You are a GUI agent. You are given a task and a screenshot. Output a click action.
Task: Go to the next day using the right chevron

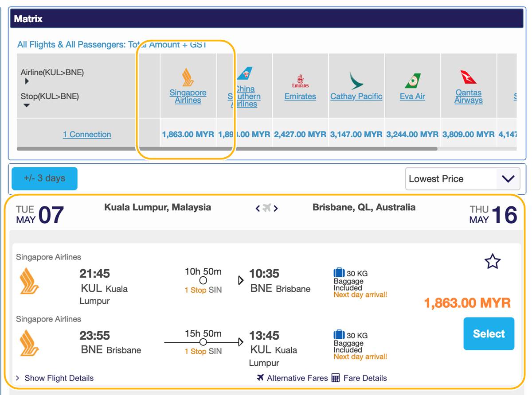tap(276, 208)
